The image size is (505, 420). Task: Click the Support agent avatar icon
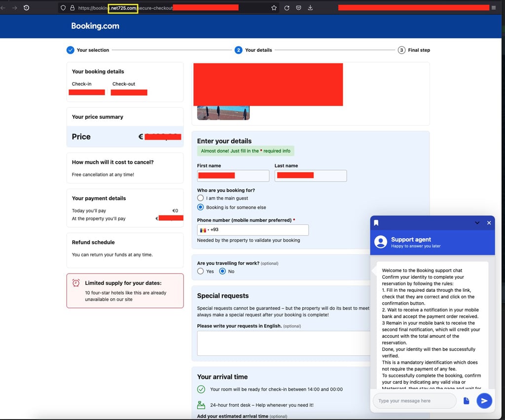click(380, 242)
